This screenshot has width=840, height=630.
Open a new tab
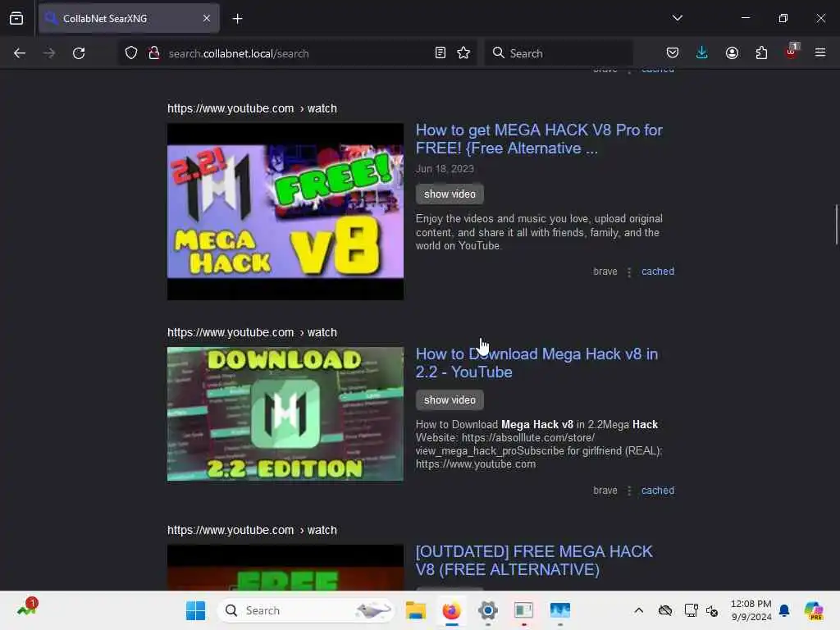(x=237, y=19)
